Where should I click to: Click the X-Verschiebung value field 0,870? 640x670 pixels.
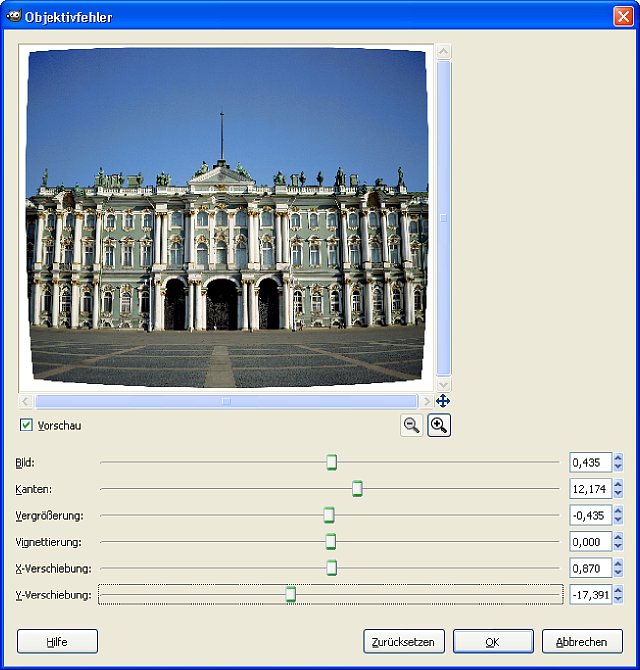(590, 568)
